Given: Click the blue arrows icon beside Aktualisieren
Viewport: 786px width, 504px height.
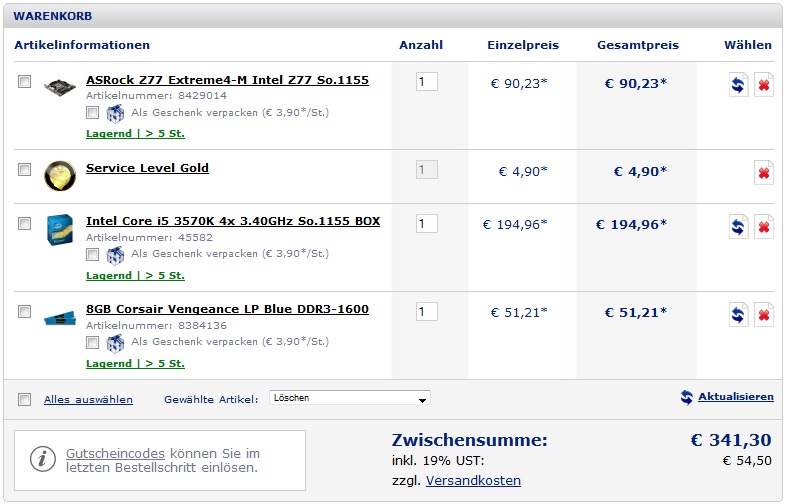Looking at the screenshot, I should [x=687, y=397].
